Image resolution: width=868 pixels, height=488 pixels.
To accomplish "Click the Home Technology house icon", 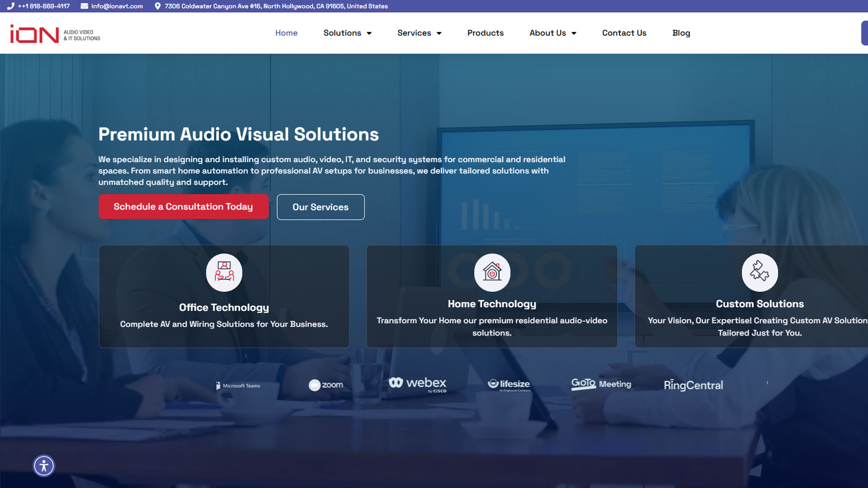I will point(492,272).
